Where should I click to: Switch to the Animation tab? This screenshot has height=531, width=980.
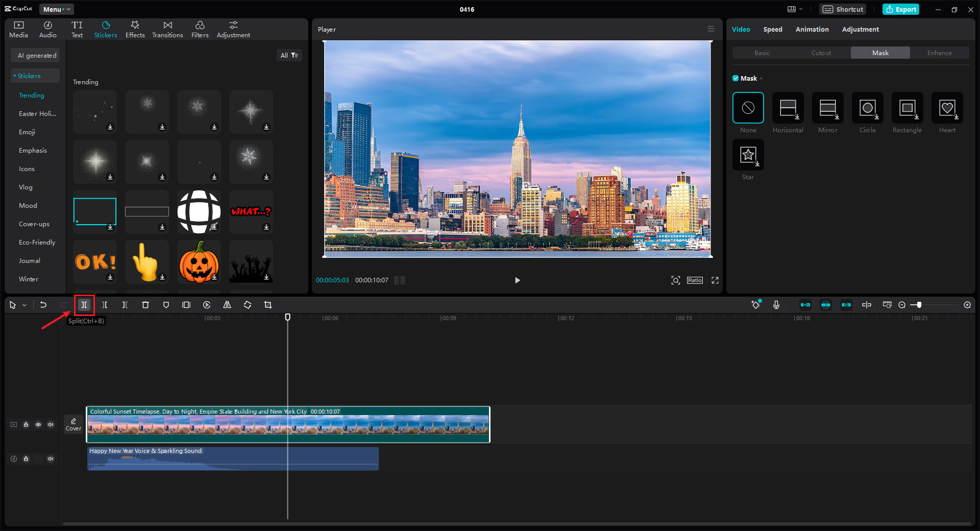[x=812, y=29]
